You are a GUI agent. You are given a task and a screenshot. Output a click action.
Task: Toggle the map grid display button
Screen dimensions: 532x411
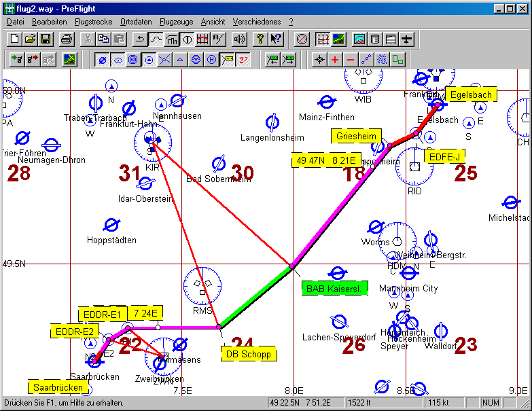323,39
